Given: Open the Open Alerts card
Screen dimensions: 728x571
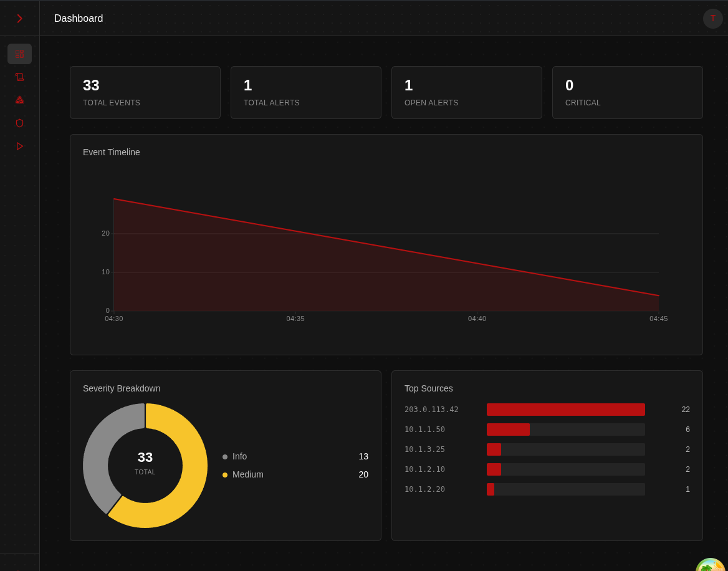Looking at the screenshot, I should (467, 92).
